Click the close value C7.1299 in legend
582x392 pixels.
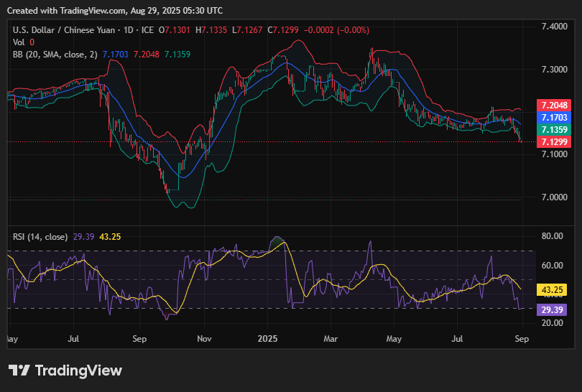click(x=283, y=30)
